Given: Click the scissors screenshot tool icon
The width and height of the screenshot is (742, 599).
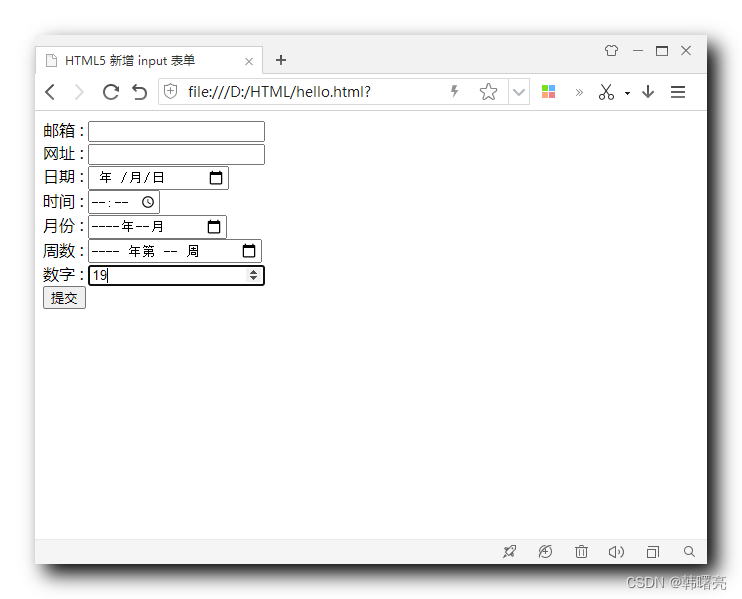Looking at the screenshot, I should [x=606, y=92].
